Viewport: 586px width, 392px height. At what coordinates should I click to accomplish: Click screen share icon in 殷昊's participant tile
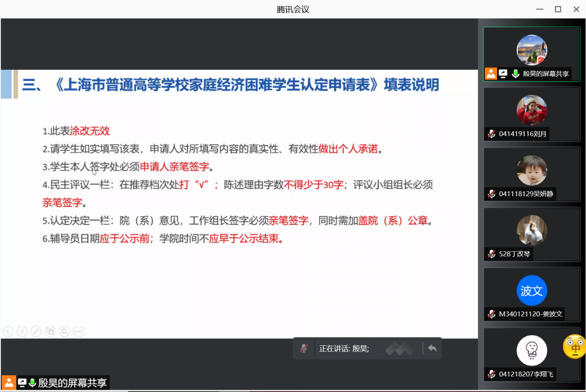click(503, 74)
